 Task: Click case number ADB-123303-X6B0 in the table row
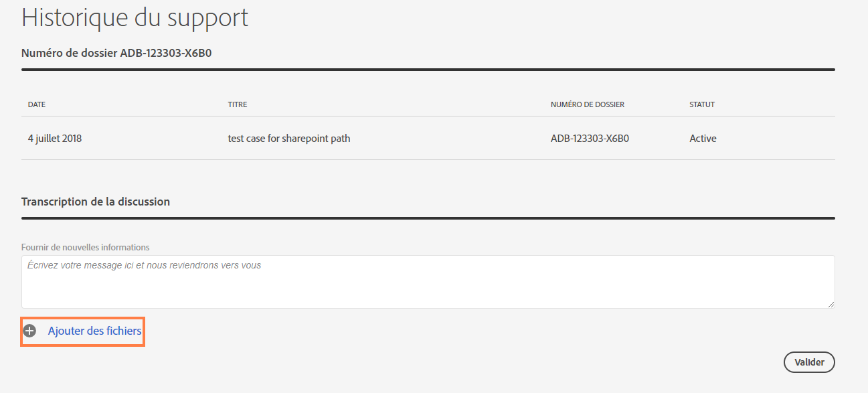[590, 139]
